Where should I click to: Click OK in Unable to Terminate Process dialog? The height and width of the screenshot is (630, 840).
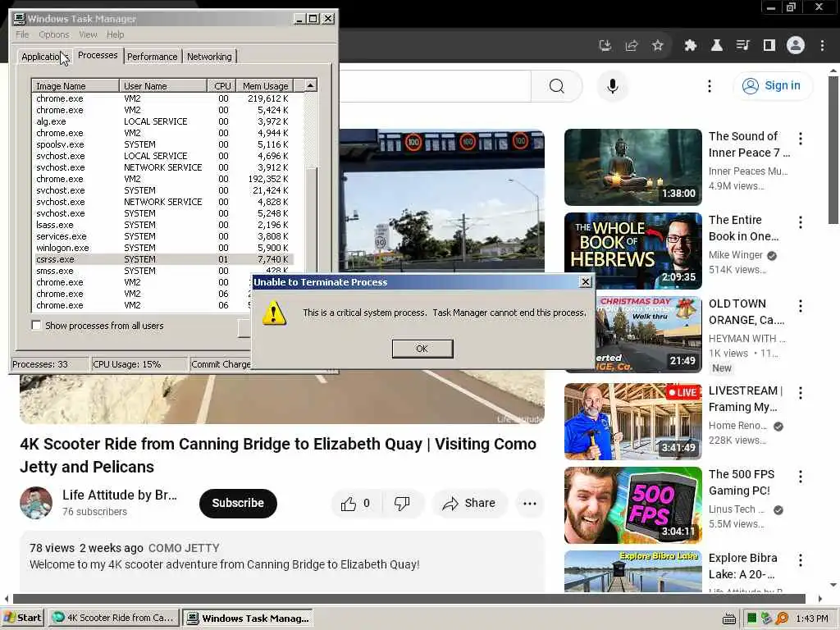[x=422, y=349]
